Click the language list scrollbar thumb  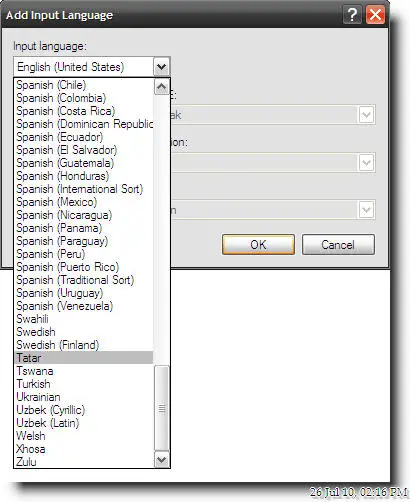(162, 408)
